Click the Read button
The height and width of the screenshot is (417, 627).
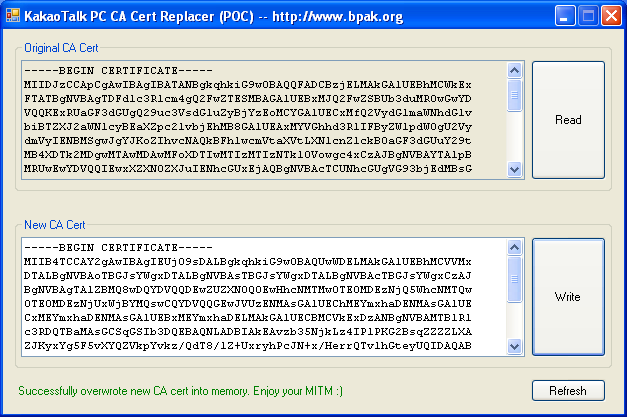click(x=568, y=120)
